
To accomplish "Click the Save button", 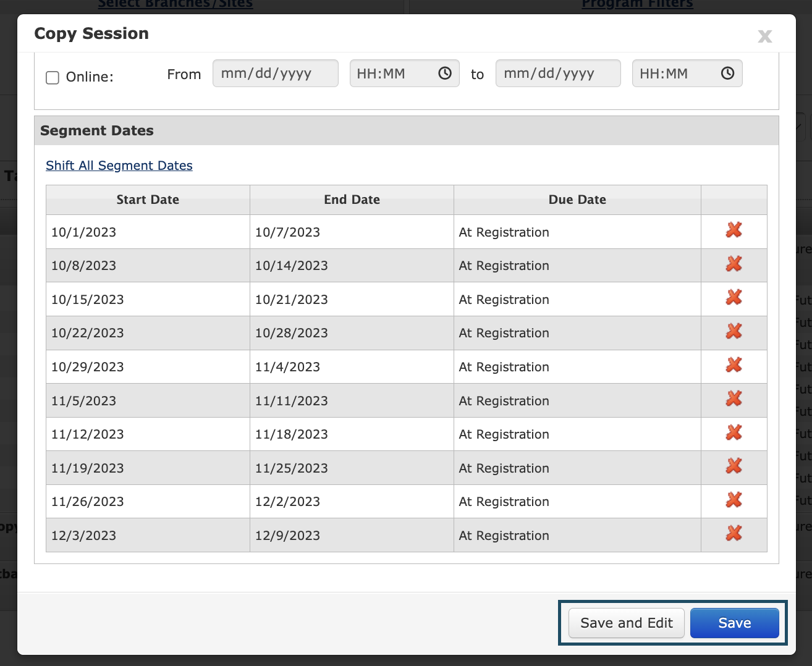I will 734,623.
